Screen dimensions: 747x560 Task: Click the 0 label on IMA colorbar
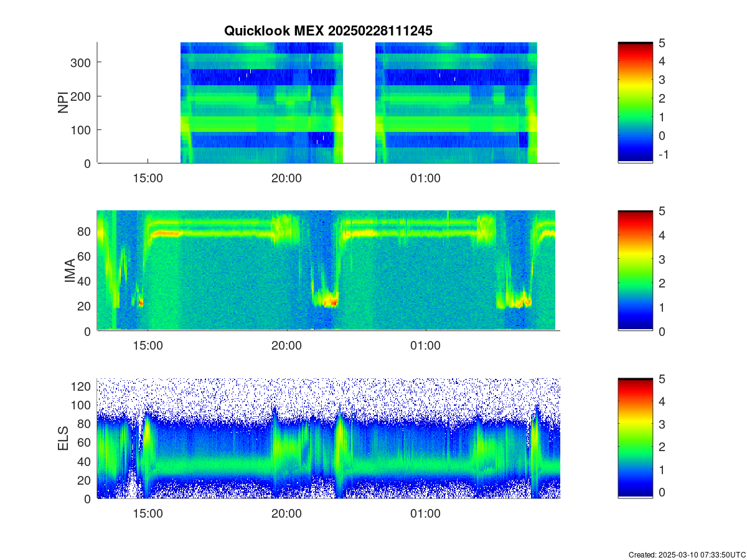(662, 332)
